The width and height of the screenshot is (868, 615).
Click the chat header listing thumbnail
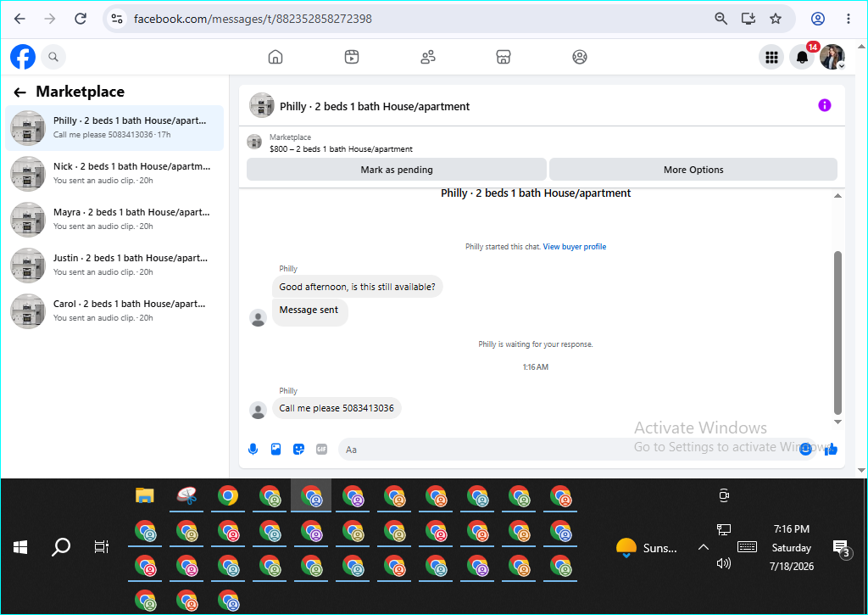point(261,105)
